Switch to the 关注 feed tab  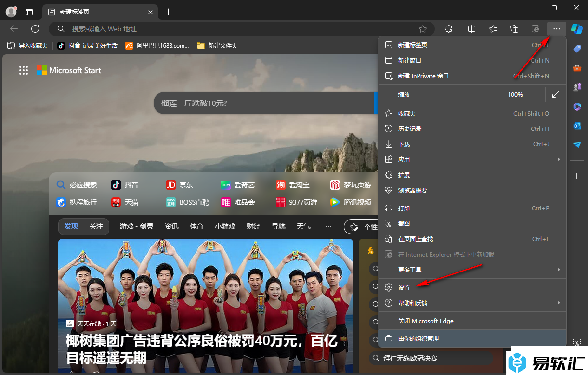coord(96,226)
